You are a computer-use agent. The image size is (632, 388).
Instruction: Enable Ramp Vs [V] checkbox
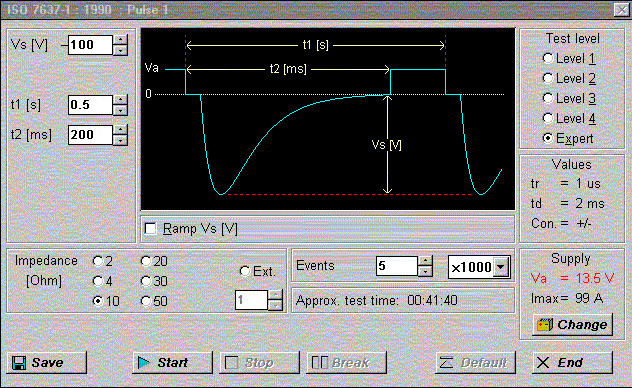pos(150,229)
